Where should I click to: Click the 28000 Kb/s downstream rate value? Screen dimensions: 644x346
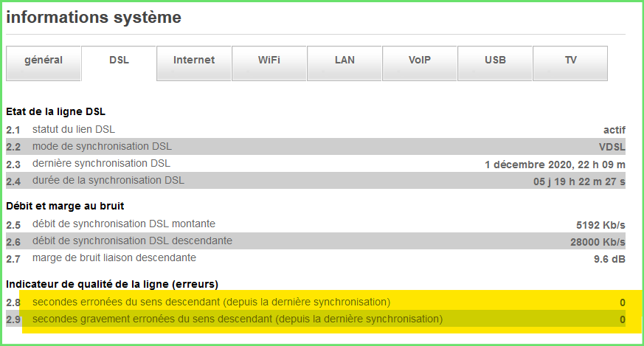(x=598, y=241)
